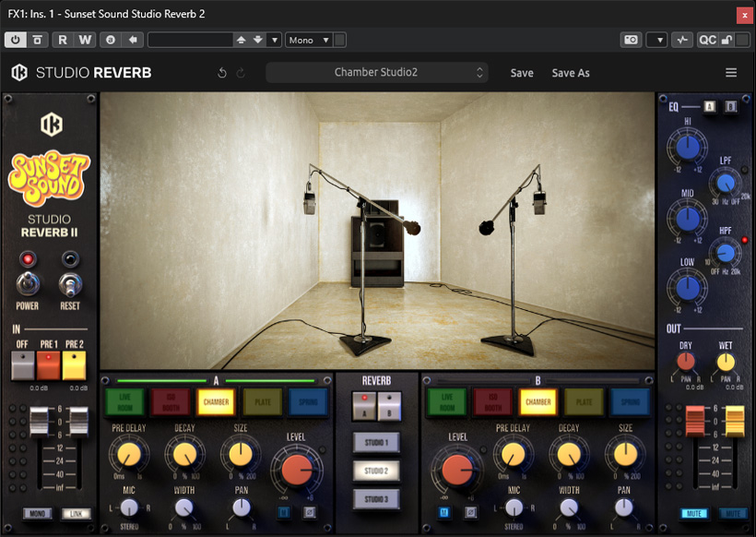Toggle the MONO input button
This screenshot has height=537, width=756.
(38, 513)
